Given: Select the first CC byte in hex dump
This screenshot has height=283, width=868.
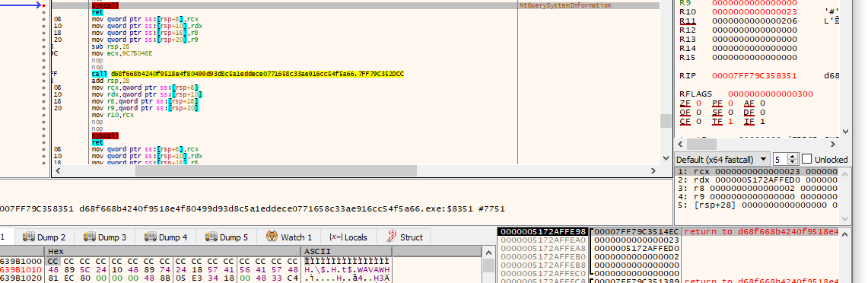Looking at the screenshot, I should [52, 262].
